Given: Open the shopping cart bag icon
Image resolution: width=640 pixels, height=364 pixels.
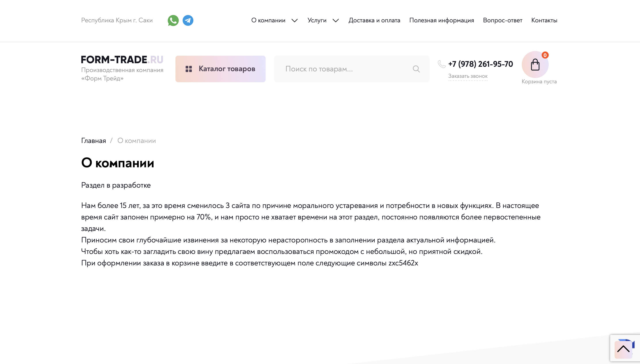Looking at the screenshot, I should pyautogui.click(x=535, y=65).
